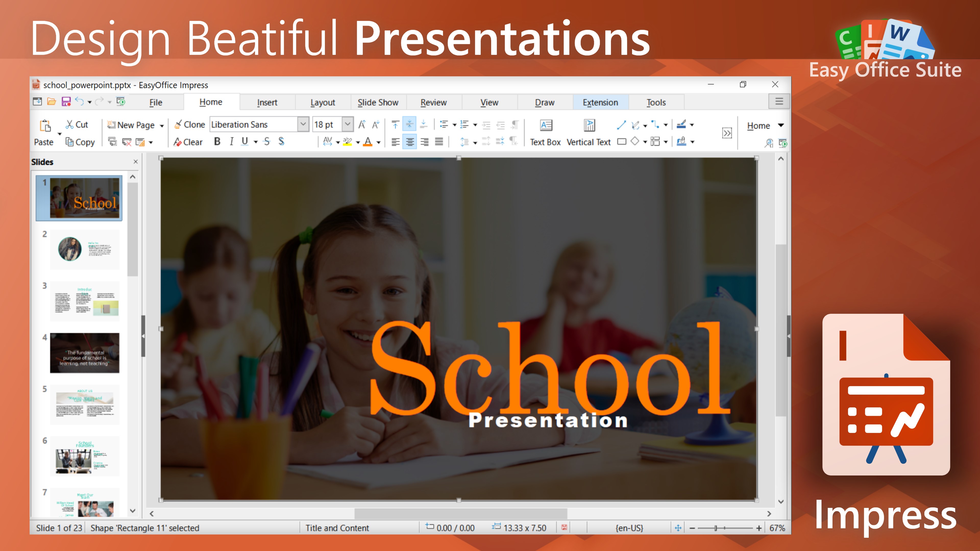
Task: Insert a Text Box
Action: (546, 126)
